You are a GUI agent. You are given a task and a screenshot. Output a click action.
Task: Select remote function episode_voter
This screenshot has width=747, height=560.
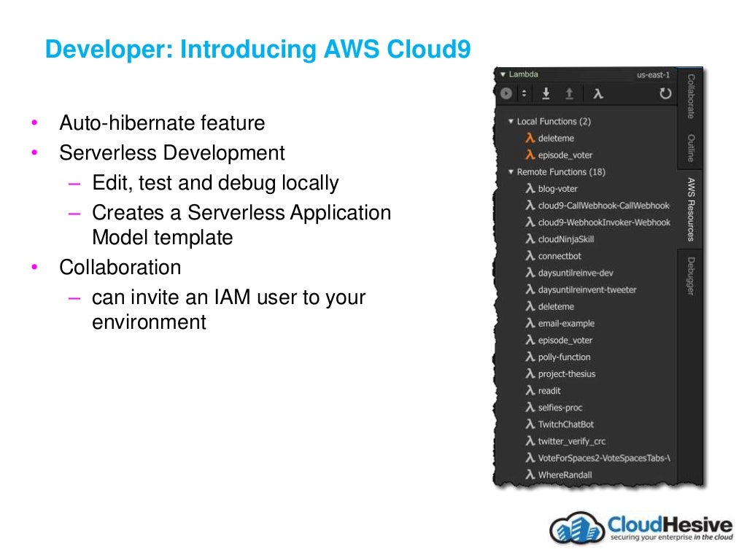pos(565,341)
